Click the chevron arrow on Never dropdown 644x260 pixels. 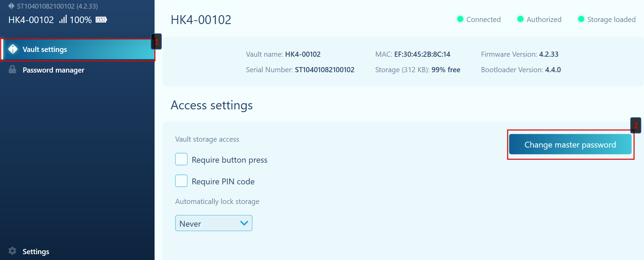[x=244, y=223]
